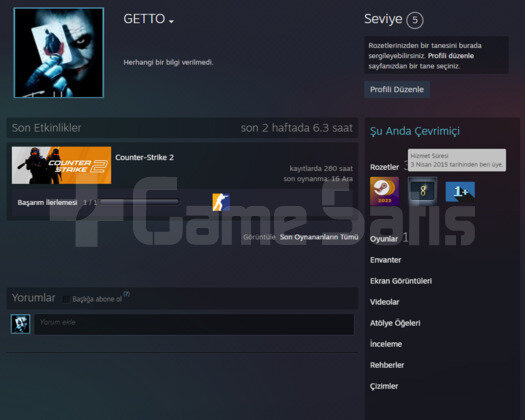Click the Hizmet Süresi tooltip
Screen dimensions: 525x420
[x=457, y=160]
